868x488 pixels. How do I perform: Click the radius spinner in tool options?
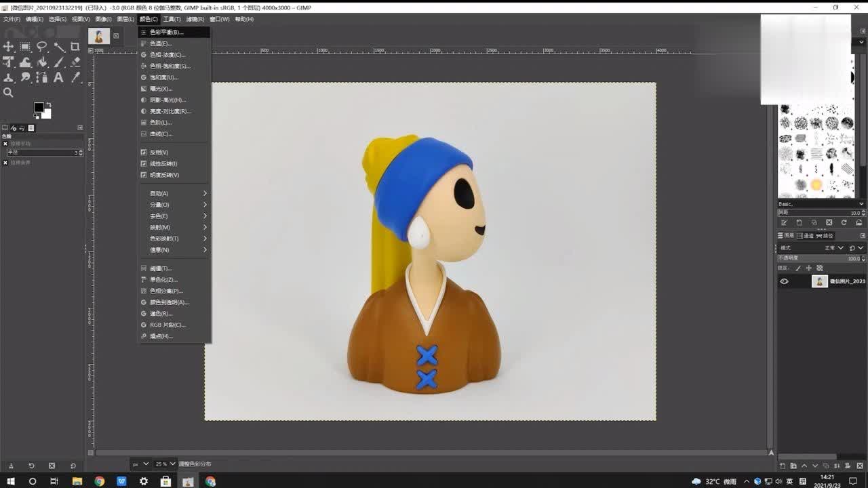click(44, 153)
